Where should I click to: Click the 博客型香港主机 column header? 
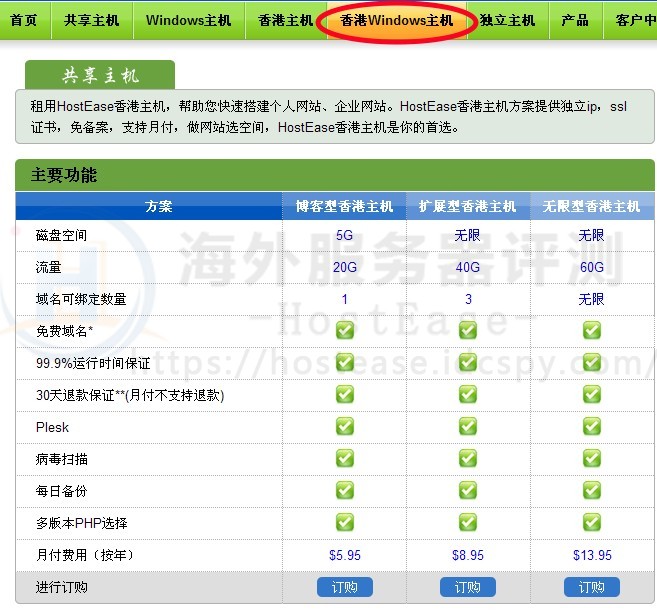[x=344, y=206]
